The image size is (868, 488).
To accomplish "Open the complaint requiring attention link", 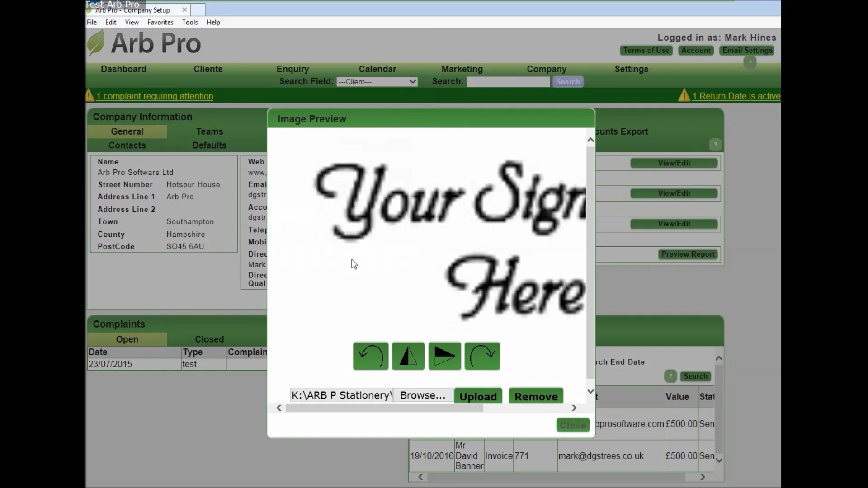I will click(x=155, y=96).
